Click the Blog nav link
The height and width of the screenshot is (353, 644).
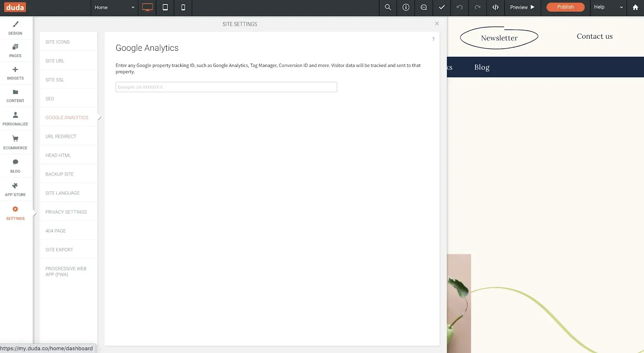click(482, 67)
